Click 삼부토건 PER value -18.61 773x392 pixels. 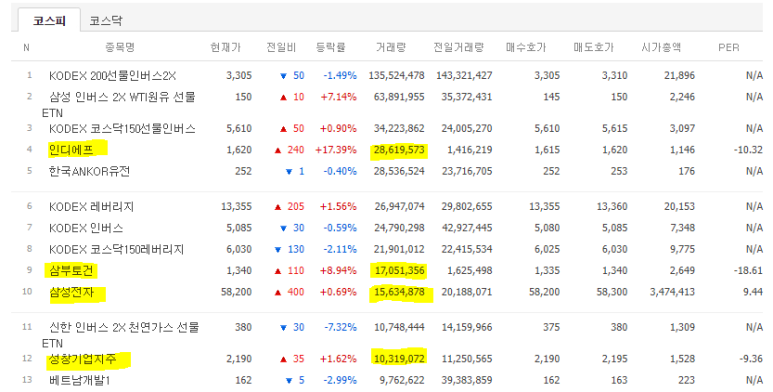pos(748,271)
